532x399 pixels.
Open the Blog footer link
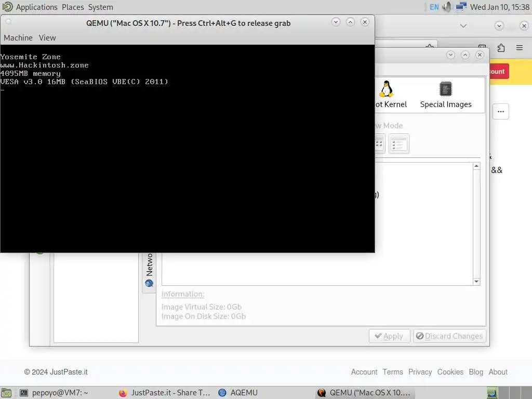[x=476, y=372]
